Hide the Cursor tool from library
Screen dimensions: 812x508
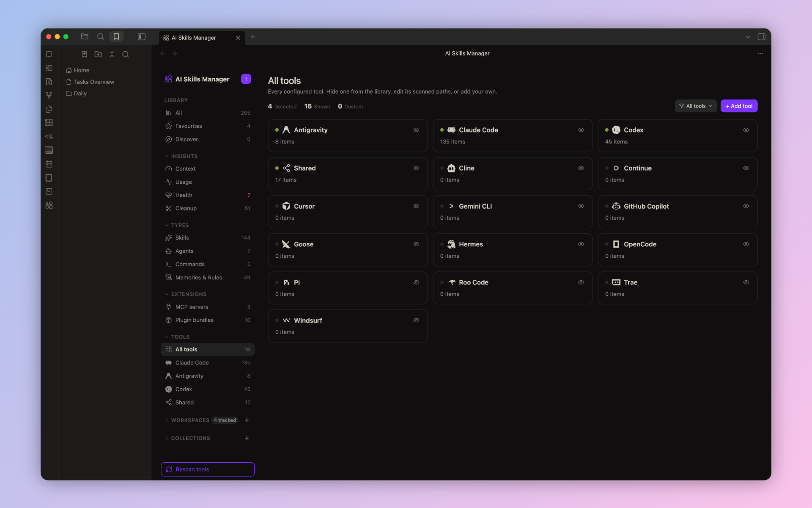416,206
